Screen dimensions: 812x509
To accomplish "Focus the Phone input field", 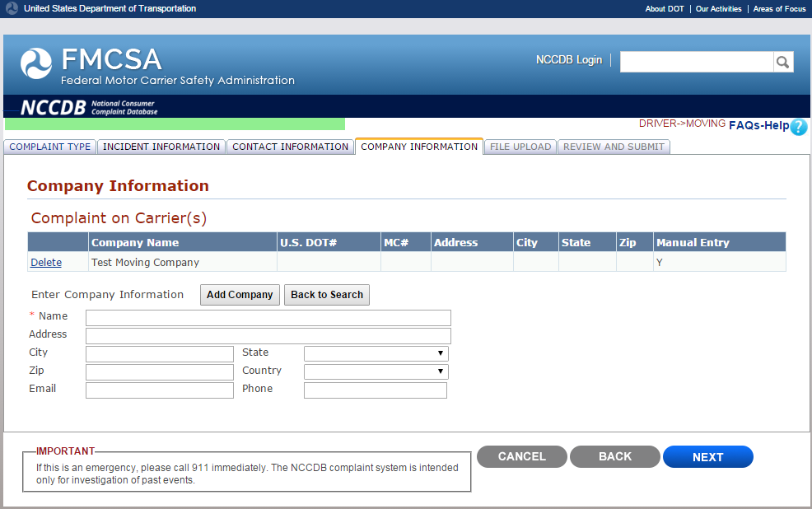I will [376, 390].
